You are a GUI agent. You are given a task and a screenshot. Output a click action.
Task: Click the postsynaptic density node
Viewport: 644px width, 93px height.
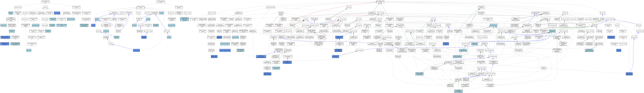click(144, 37)
